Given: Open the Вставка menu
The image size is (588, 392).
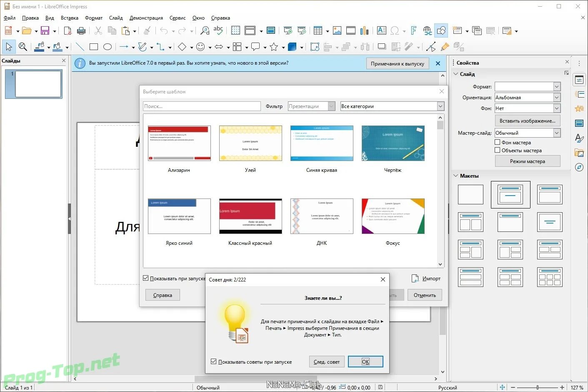Looking at the screenshot, I should click(x=70, y=18).
